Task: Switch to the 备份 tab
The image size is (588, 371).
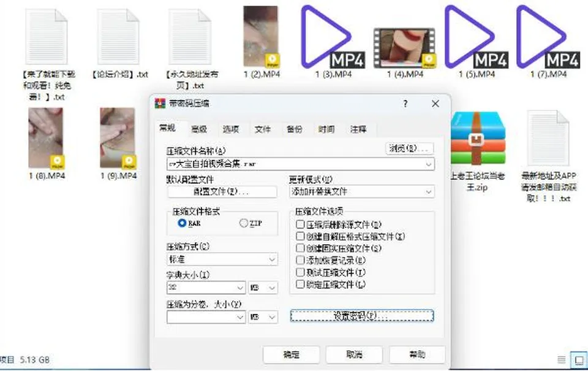Action: click(x=295, y=129)
